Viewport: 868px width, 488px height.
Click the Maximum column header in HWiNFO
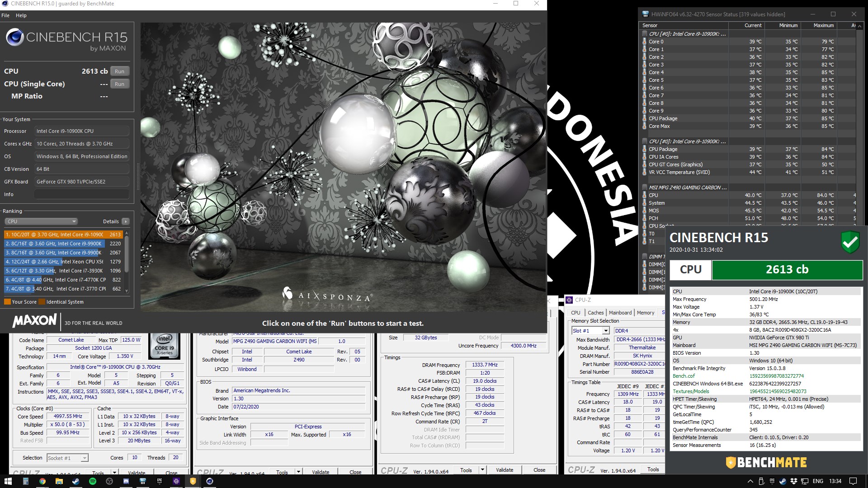coord(819,25)
